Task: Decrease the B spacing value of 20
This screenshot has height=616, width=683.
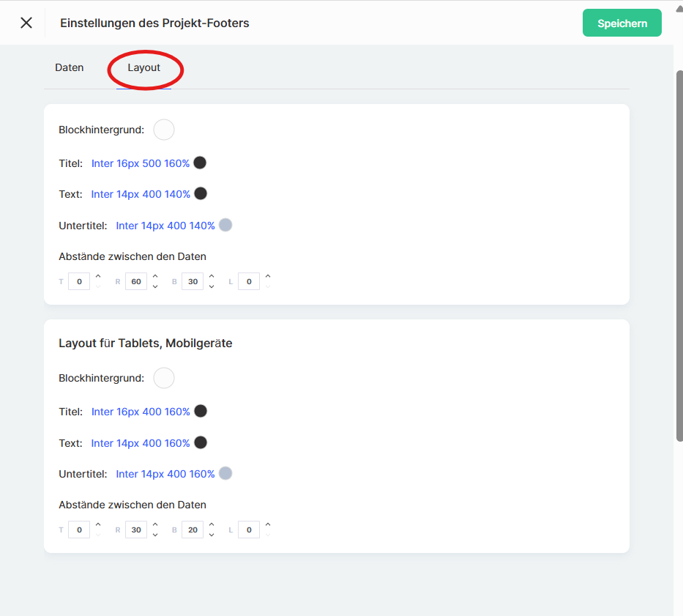Action: click(x=212, y=535)
